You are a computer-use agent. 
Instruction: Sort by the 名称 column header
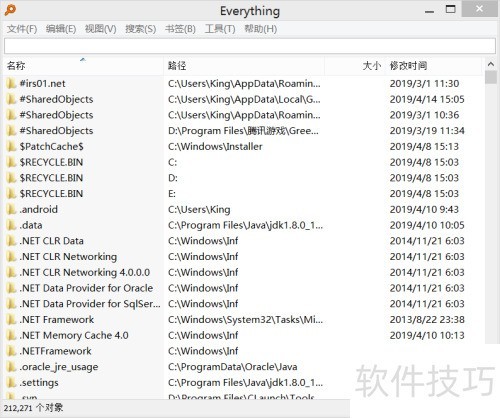(83, 66)
